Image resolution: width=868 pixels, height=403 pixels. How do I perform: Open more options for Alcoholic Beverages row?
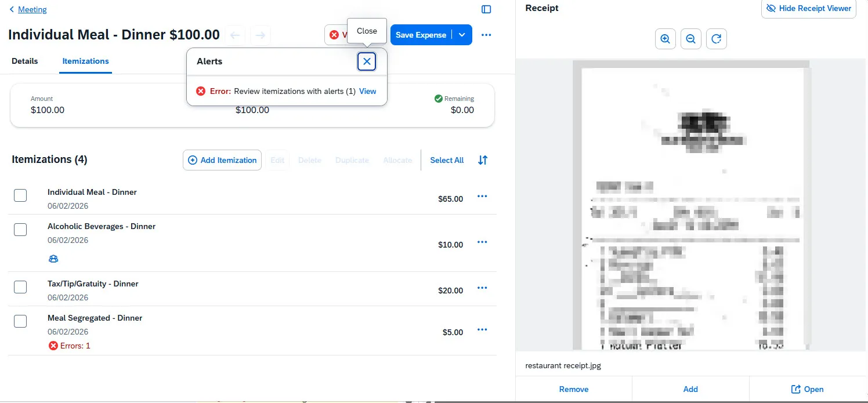[482, 242]
